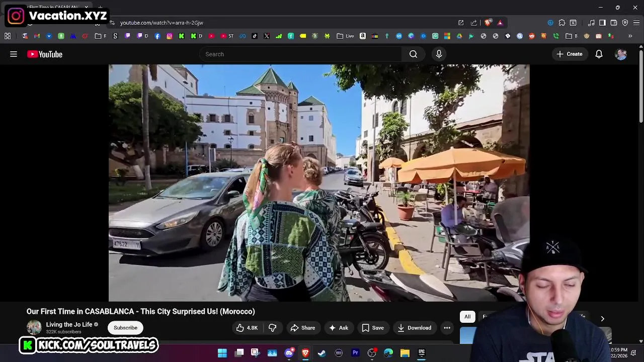Open the YouTube account avatar menu
The height and width of the screenshot is (362, 644).
click(x=621, y=54)
